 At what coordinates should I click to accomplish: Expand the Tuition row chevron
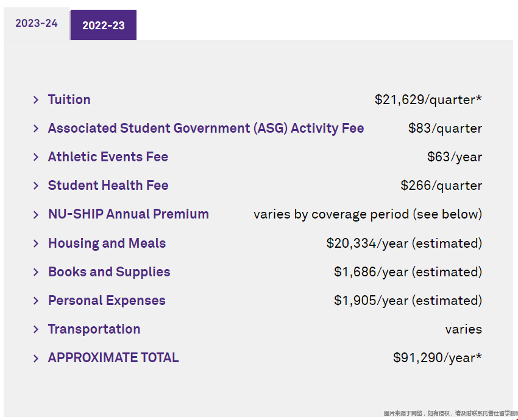point(36,100)
